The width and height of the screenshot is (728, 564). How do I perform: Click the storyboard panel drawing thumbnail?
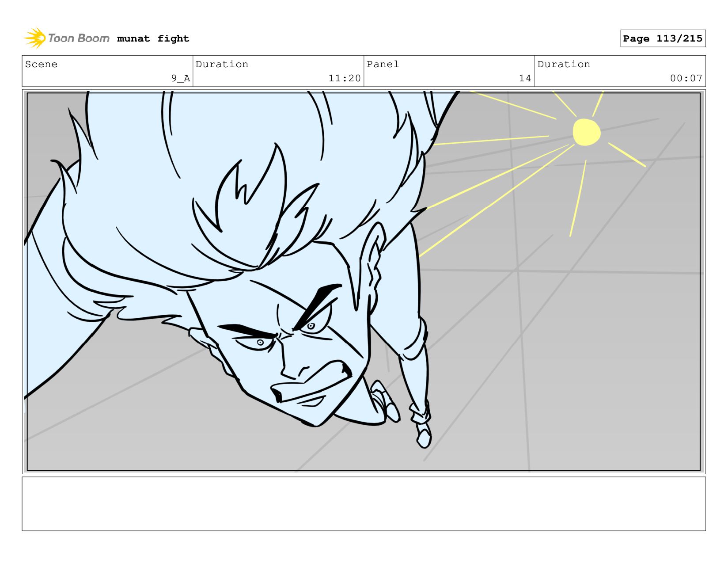pos(364,282)
